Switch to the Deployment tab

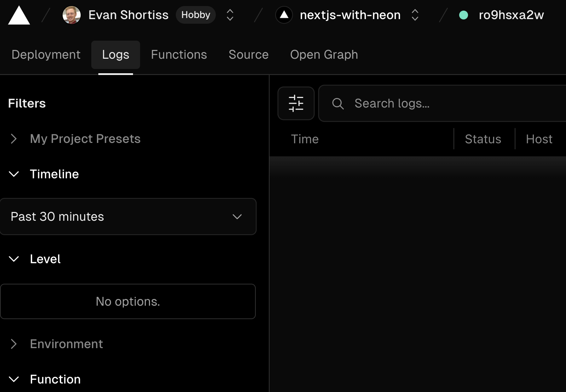[46, 54]
